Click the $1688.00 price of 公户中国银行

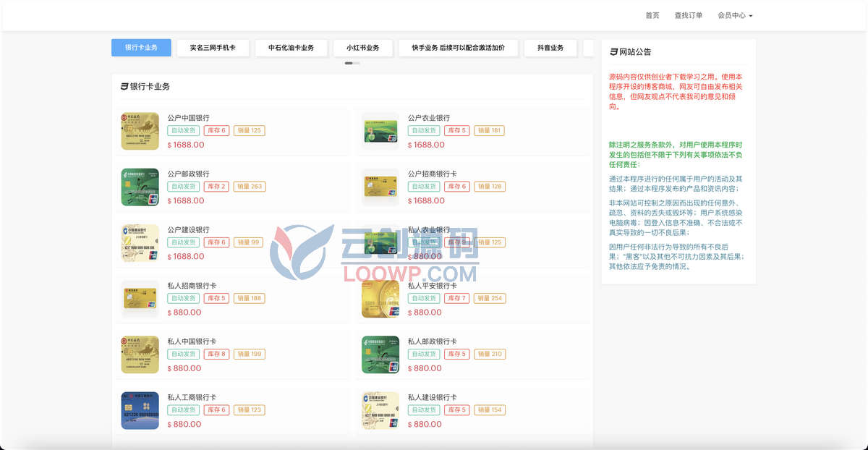pos(186,145)
